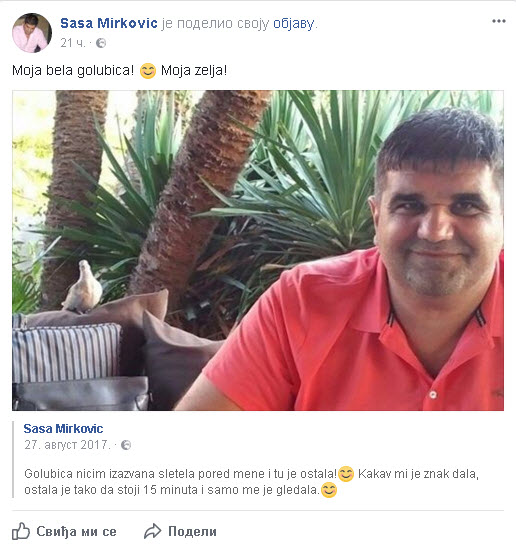Click Sasa Mirkovic name in shared post
Image resolution: width=516 pixels, height=551 pixels.
pyautogui.click(x=63, y=429)
